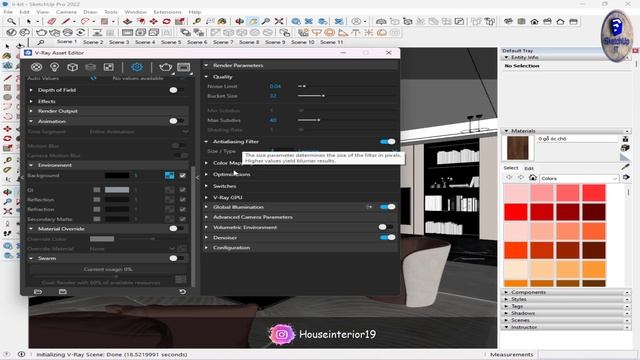Click the Background color swatch in Environment
This screenshot has height=360, width=640.
117,176
